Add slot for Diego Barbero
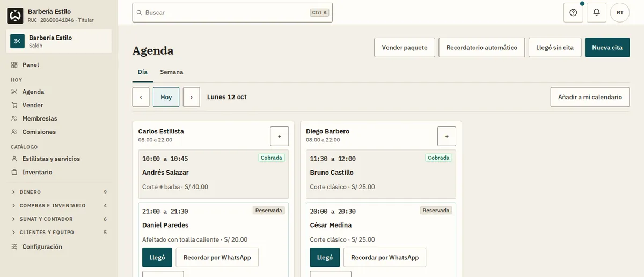644x277 pixels. (447, 136)
